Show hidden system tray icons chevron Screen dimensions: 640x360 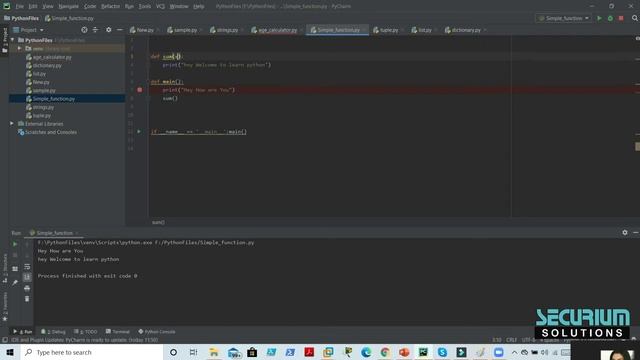click(x=514, y=352)
